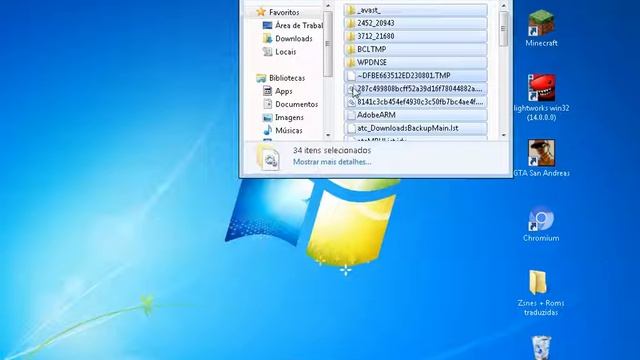Viewport: 640px width, 360px height.
Task: Open Mostrar mais detalhes link
Action: [332, 162]
